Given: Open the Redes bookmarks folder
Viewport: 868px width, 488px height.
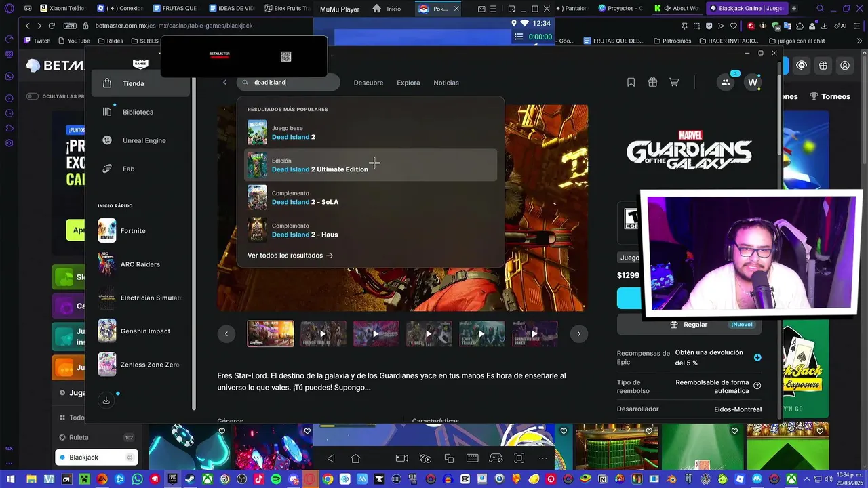Looking at the screenshot, I should click(x=111, y=41).
